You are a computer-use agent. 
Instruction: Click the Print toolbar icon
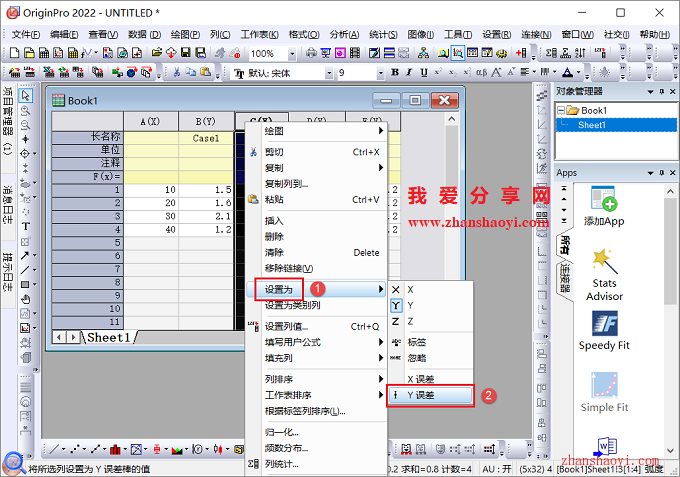(x=311, y=53)
